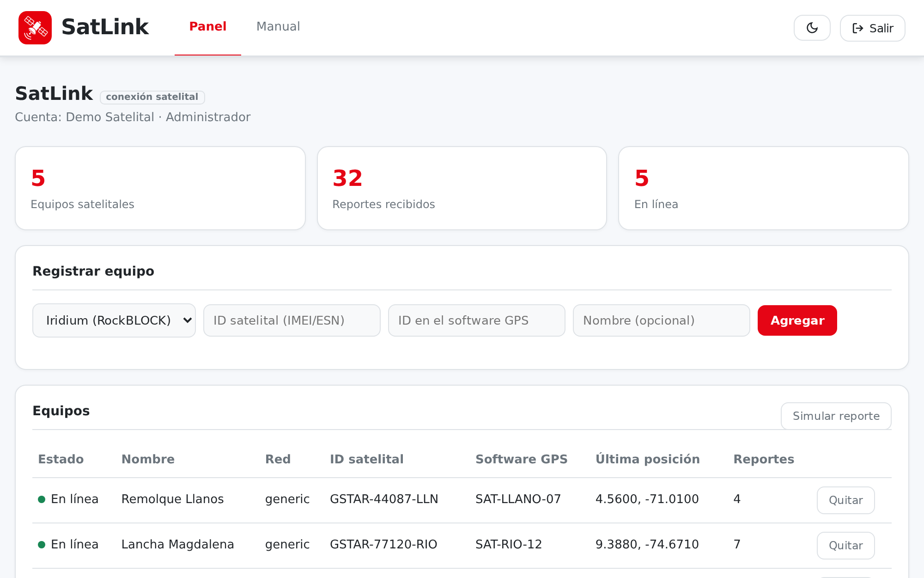The height and width of the screenshot is (578, 924).
Task: Click the Reportes recibidos count 32
Action: pos(347,178)
